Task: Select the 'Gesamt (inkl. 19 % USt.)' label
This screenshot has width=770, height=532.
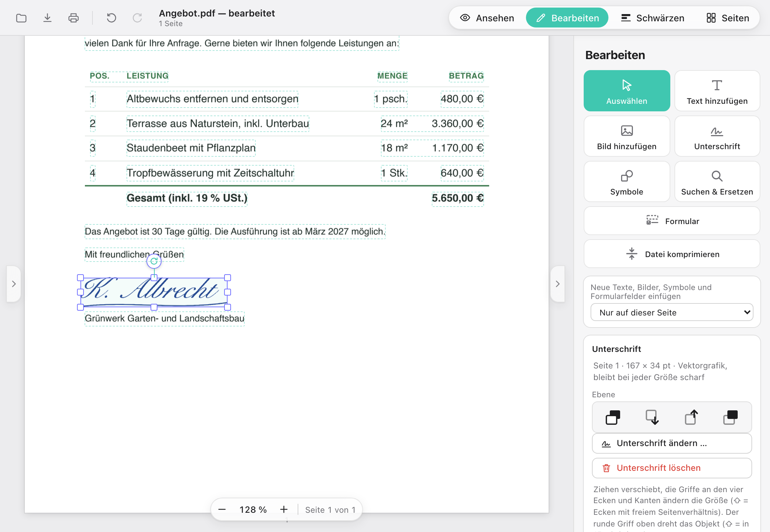Action: (187, 198)
